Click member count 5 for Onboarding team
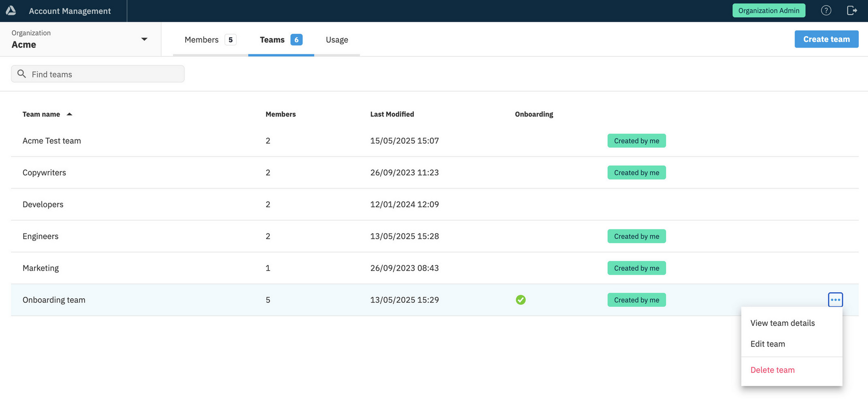868x415 pixels. coord(268,300)
